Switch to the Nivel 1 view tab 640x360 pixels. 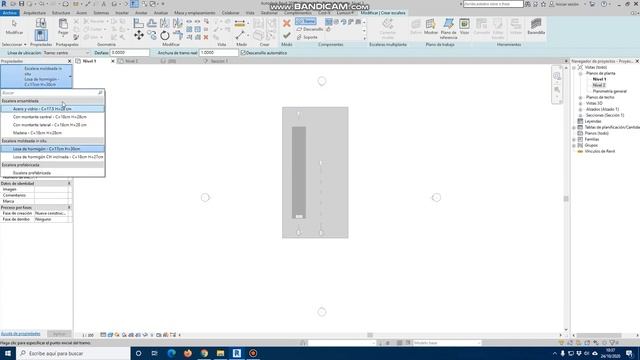pyautogui.click(x=89, y=61)
